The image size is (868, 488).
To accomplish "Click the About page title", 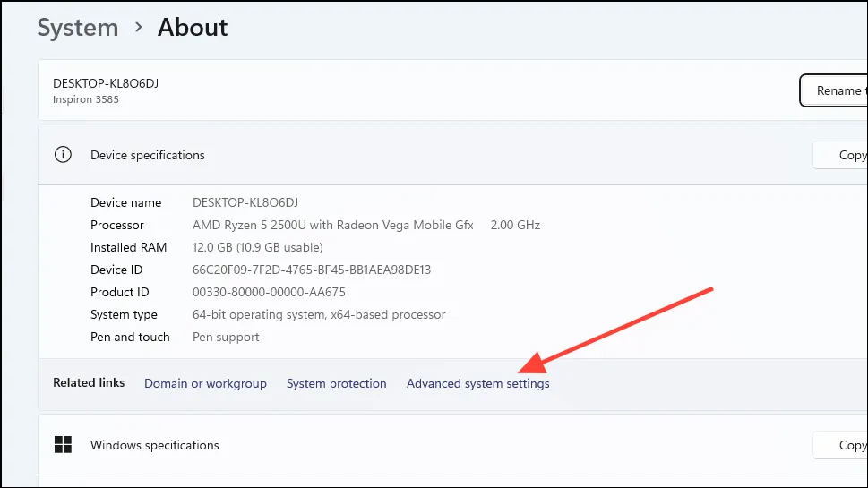I will 193,28.
